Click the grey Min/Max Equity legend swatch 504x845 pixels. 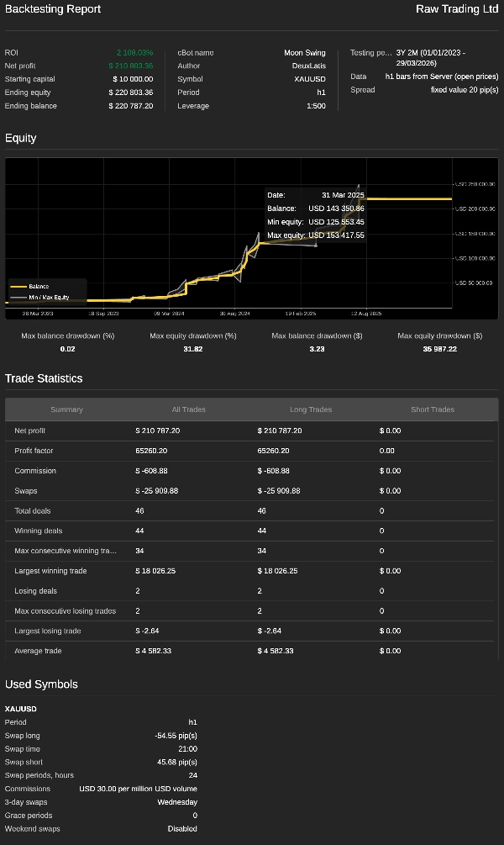18,297
